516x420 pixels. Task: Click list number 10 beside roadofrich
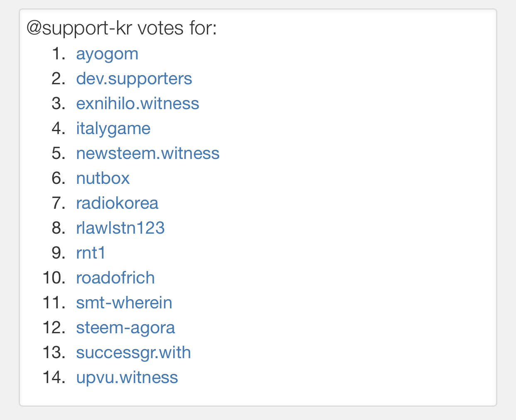54,278
